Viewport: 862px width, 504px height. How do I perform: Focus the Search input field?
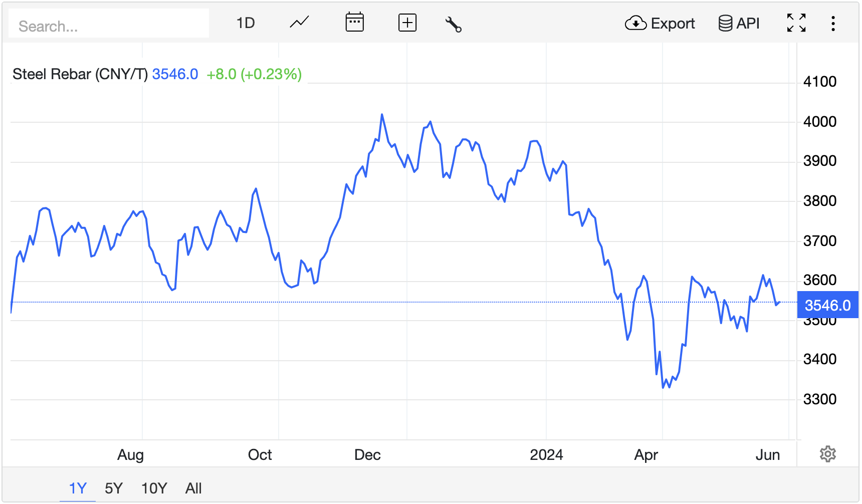tap(109, 26)
